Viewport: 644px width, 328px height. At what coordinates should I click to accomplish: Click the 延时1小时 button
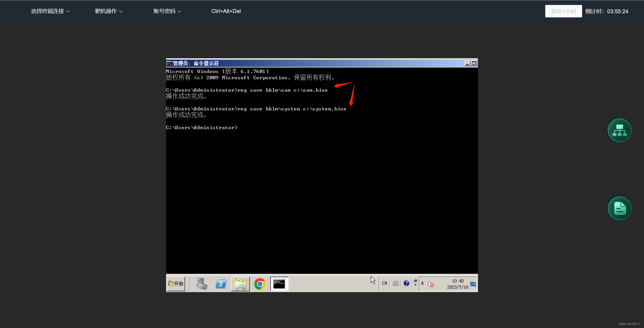coord(563,11)
